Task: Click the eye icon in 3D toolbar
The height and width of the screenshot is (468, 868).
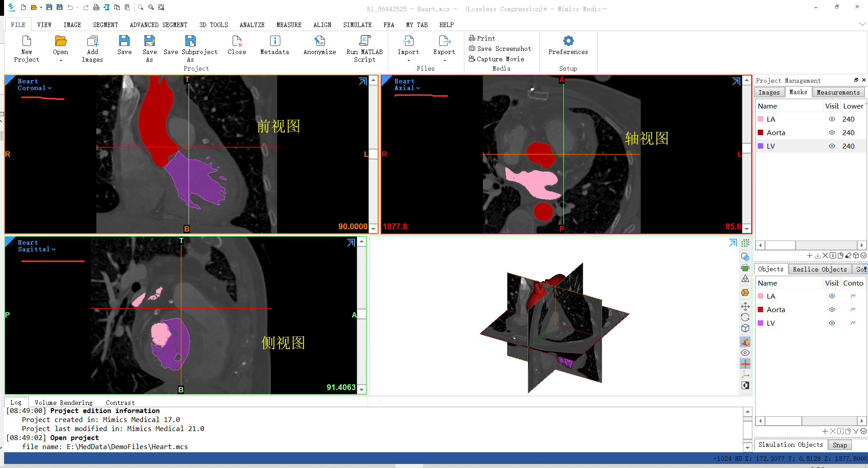Action: click(745, 353)
